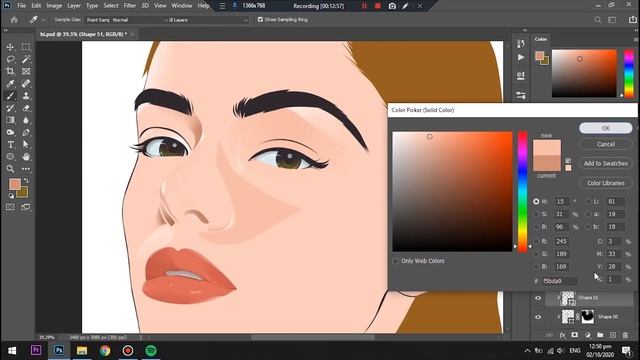Select the Horizontal Type tool
This screenshot has height=360, width=640.
[x=10, y=144]
